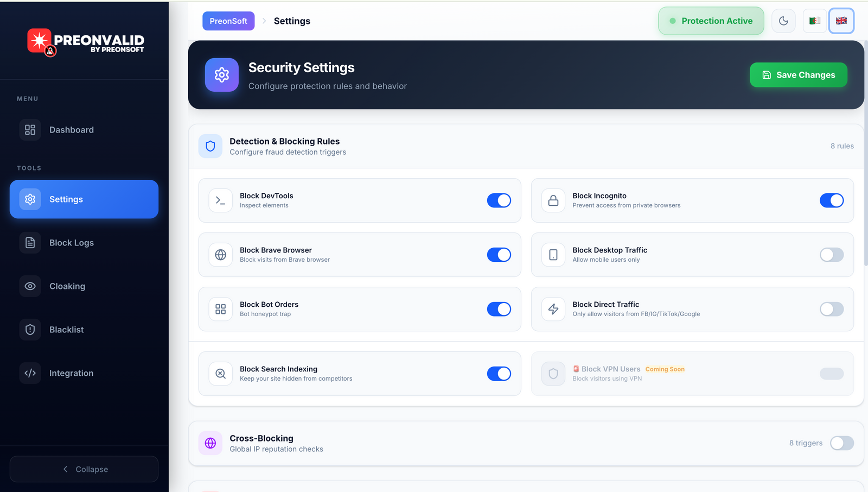Click the Detection & Blocking Rules shield icon
The image size is (868, 492).
[x=210, y=146]
